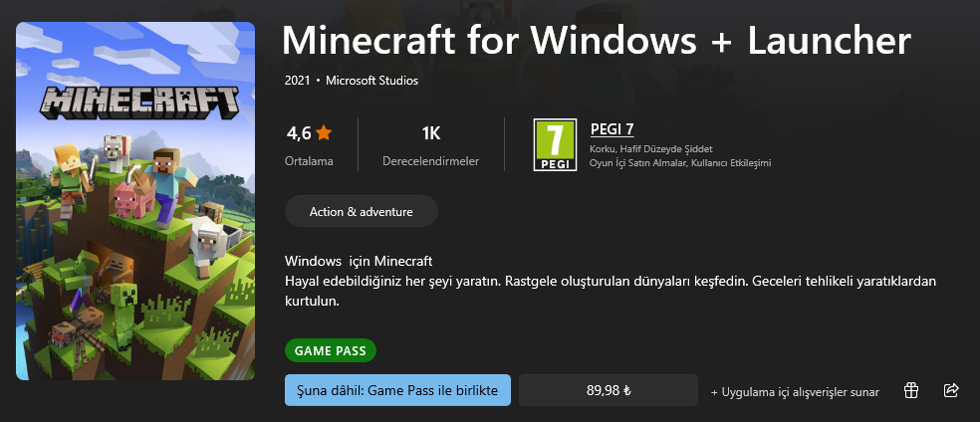The image size is (980, 422).
Task: Click the orange rating star icon
Action: tap(324, 132)
